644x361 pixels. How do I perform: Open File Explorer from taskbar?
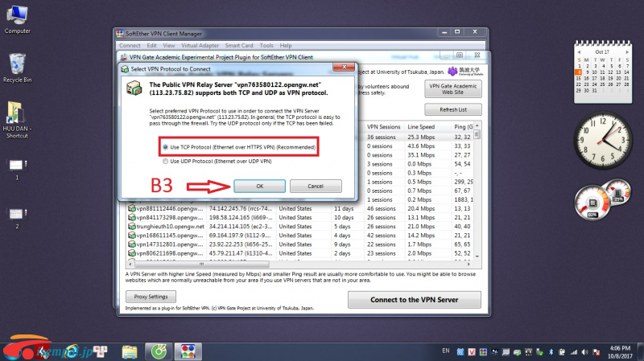tap(130, 351)
